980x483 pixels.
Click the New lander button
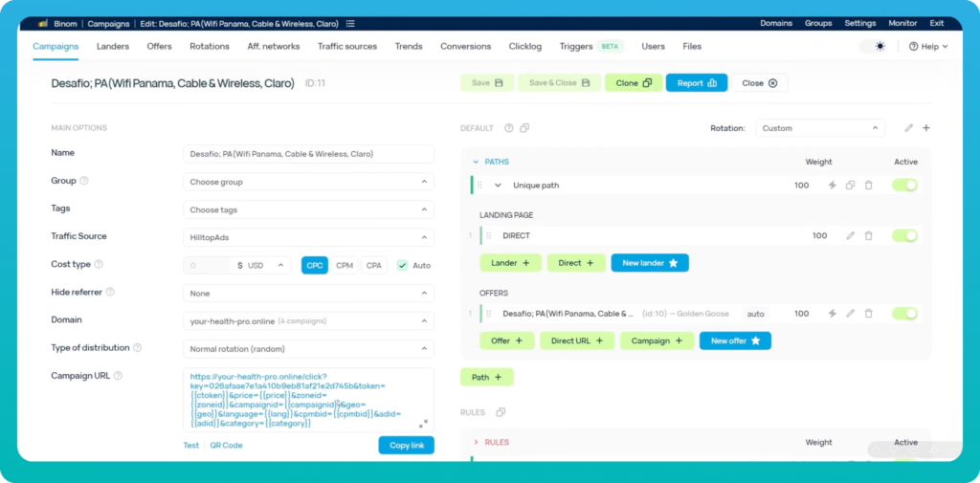tap(650, 263)
